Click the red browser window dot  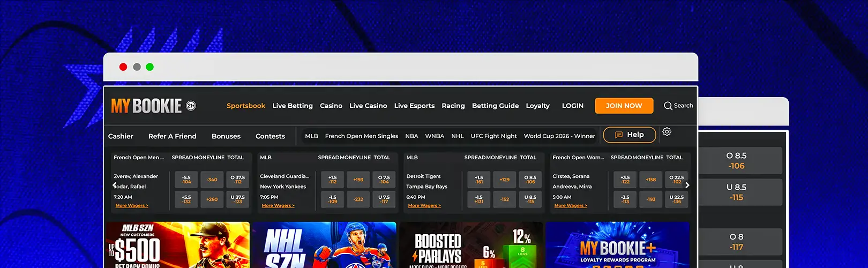pyautogui.click(x=123, y=67)
